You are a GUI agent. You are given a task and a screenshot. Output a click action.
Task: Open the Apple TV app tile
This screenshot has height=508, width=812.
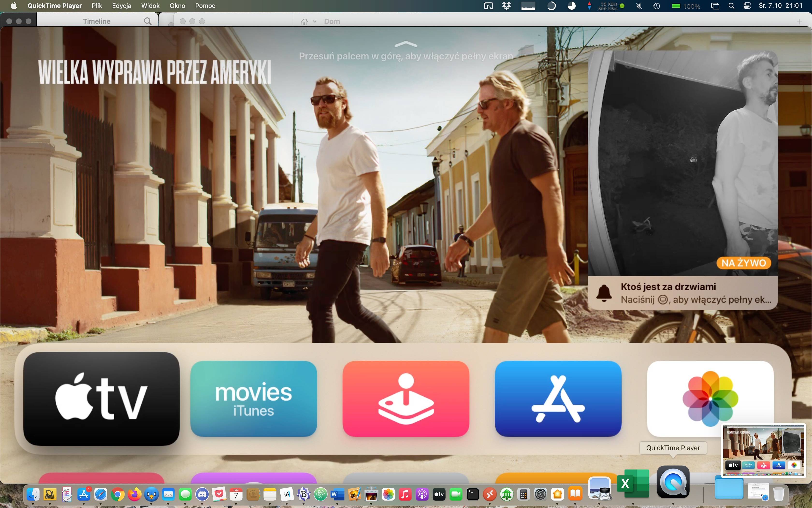point(101,399)
